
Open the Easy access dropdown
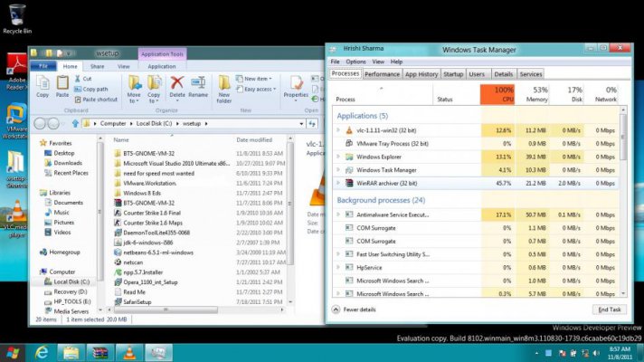coord(256,90)
